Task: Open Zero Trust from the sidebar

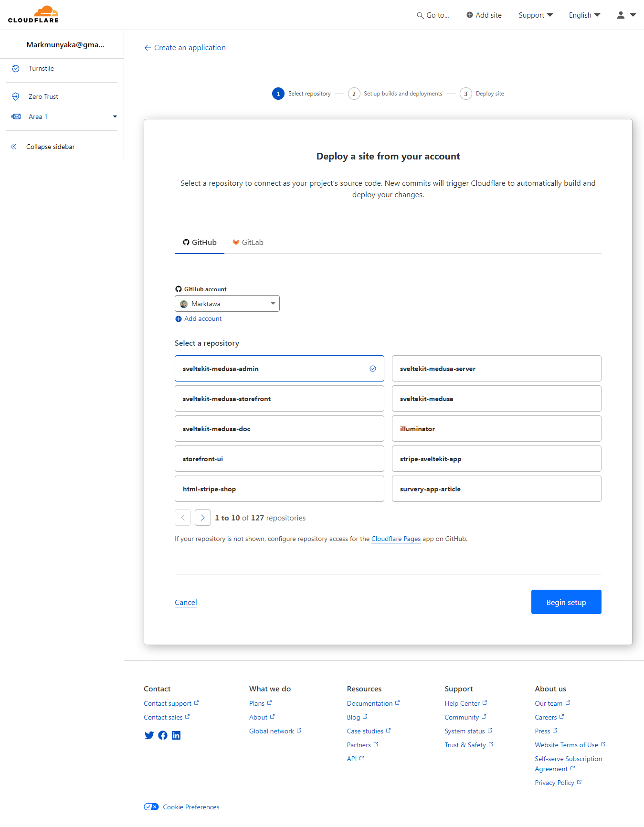Action: (43, 96)
